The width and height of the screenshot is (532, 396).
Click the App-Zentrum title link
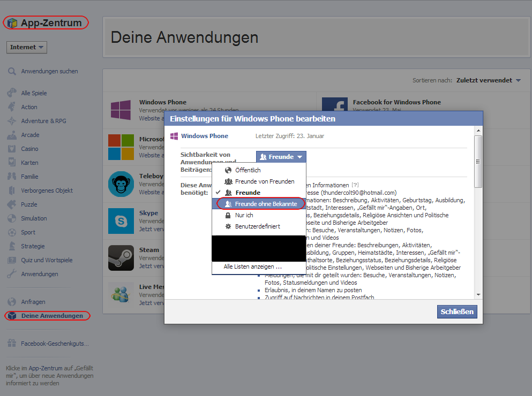point(51,22)
